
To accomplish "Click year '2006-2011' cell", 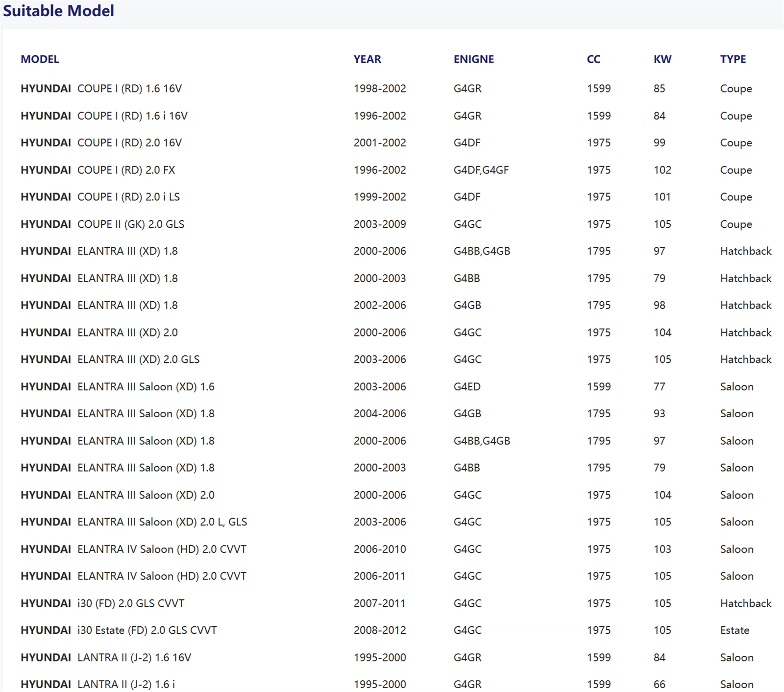I will tap(380, 576).
